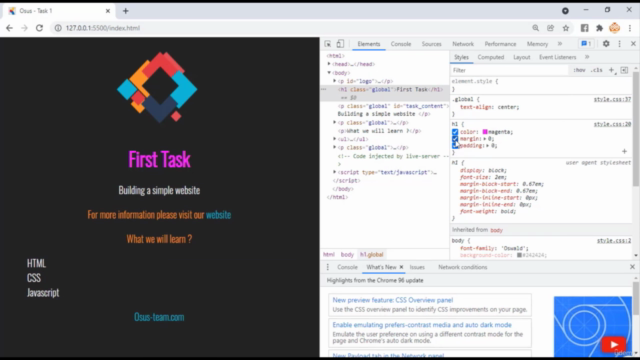Open the Performance tab

500,44
